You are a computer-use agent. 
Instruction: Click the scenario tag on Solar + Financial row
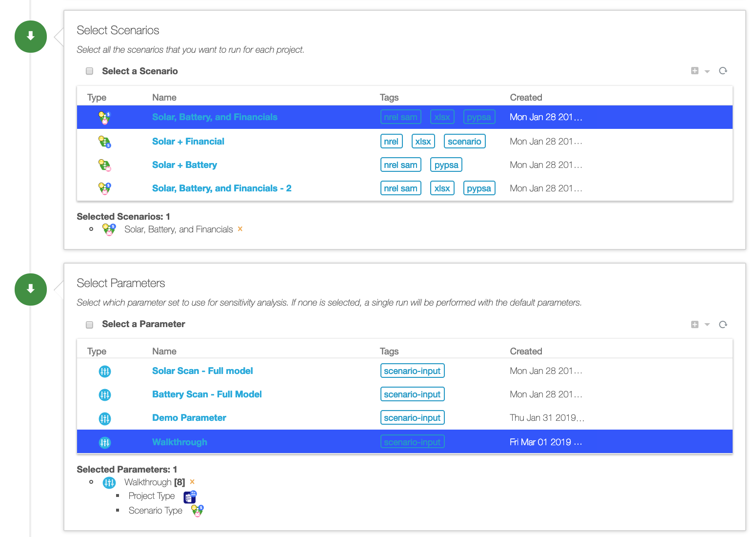(464, 142)
